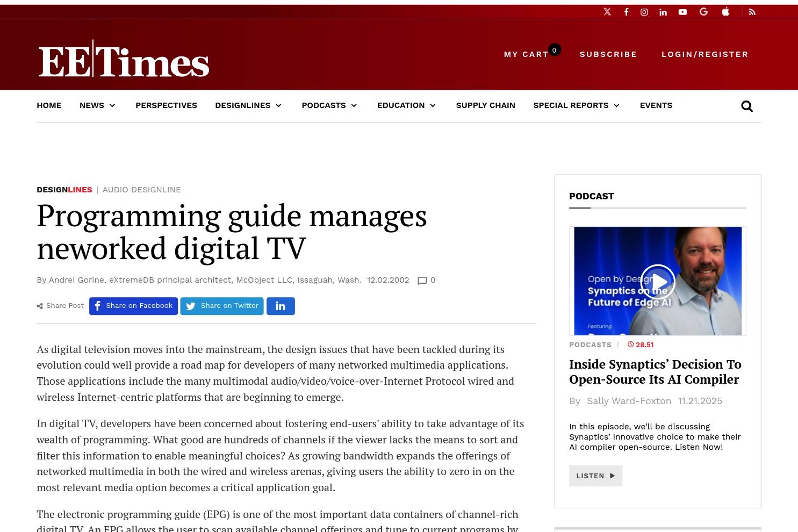Viewport: 798px width, 532px height.
Task: Open My Cart
Action: 526,54
